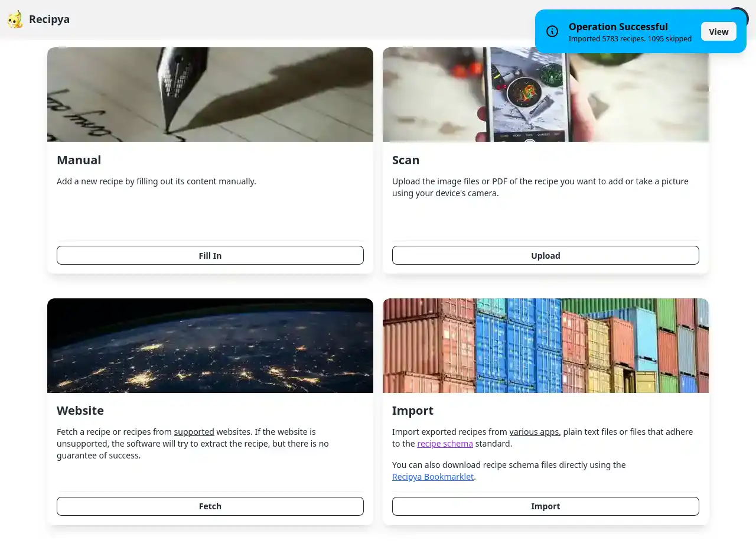The width and height of the screenshot is (756, 553).
Task: Click the shipping containers image on Import card
Action: (x=546, y=346)
